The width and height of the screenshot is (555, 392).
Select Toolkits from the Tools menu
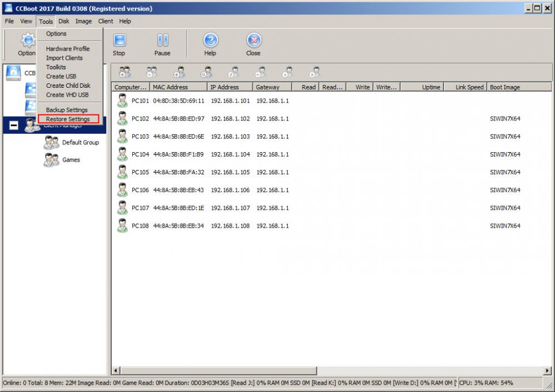tap(56, 67)
